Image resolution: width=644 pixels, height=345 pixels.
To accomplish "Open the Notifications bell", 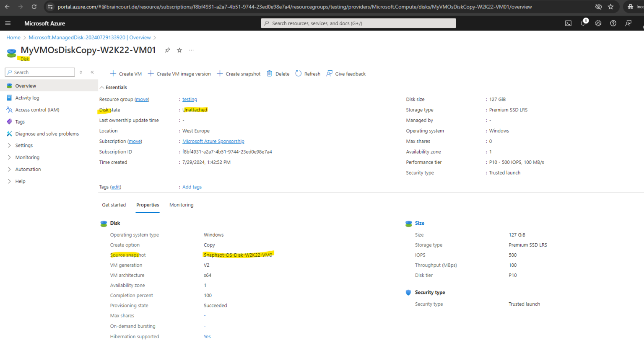I will 583,23.
